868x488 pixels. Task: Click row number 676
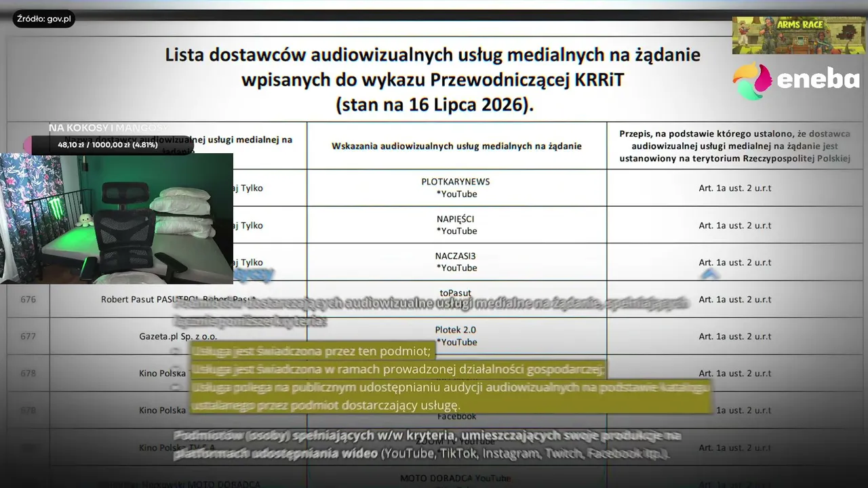[28, 299]
